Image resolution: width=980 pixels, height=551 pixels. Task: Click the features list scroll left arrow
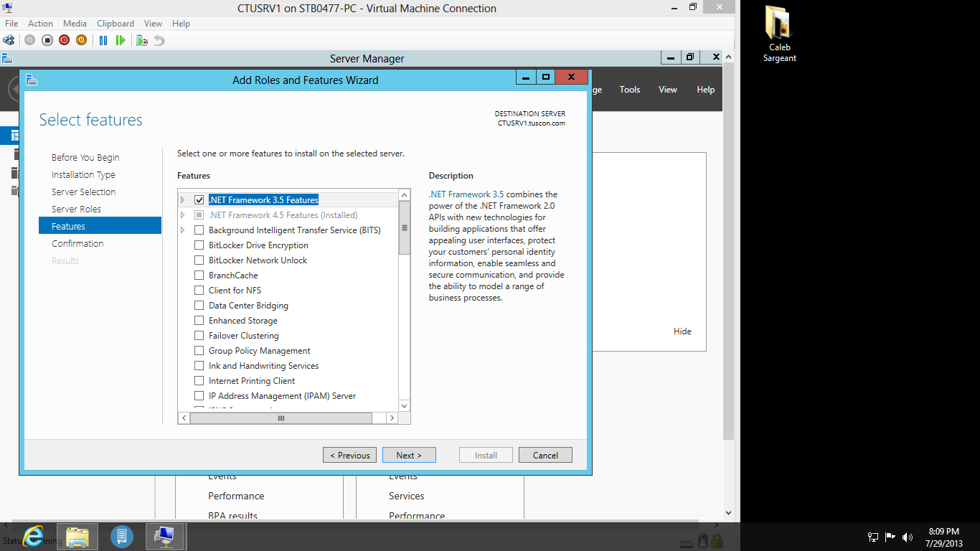point(184,418)
